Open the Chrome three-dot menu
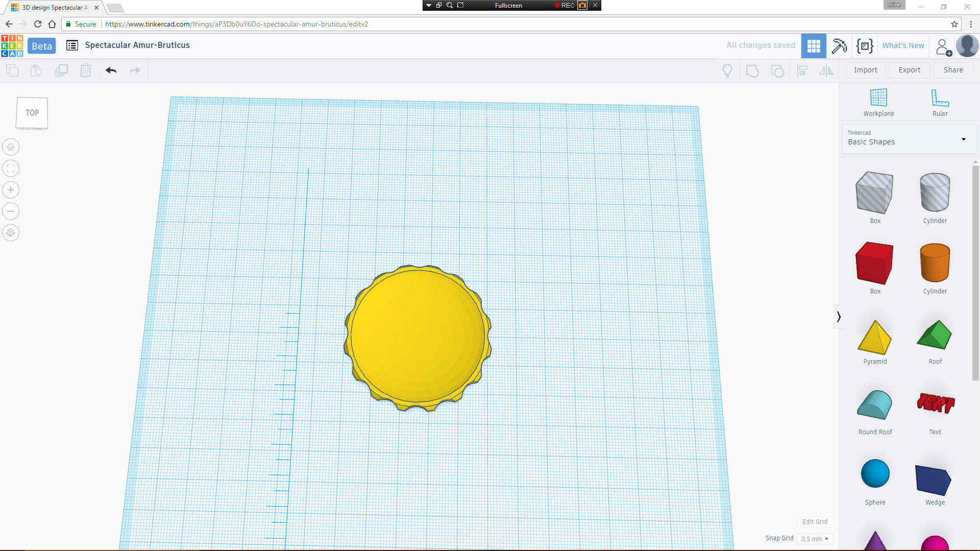980x551 pixels. (x=971, y=24)
